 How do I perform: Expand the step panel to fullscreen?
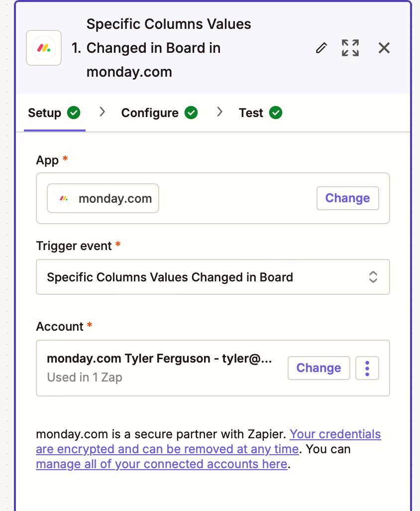350,48
